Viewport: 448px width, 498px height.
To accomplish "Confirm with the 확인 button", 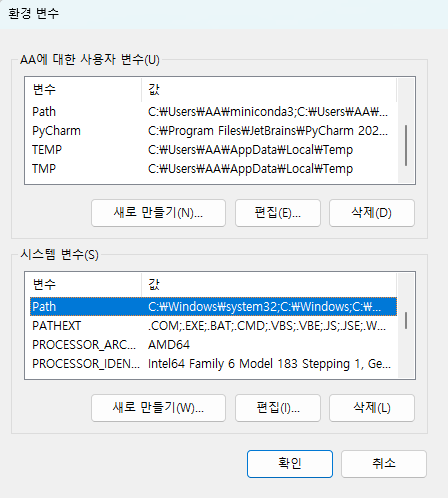I will [x=290, y=464].
